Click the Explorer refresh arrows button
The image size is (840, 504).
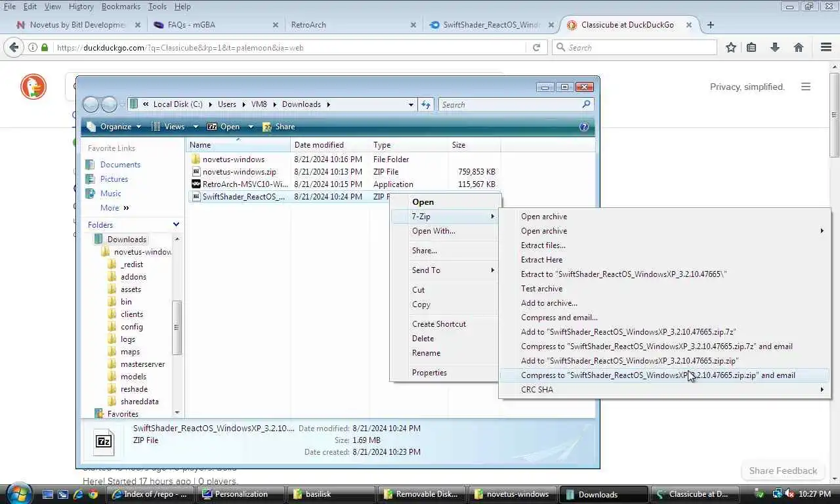pyautogui.click(x=426, y=104)
